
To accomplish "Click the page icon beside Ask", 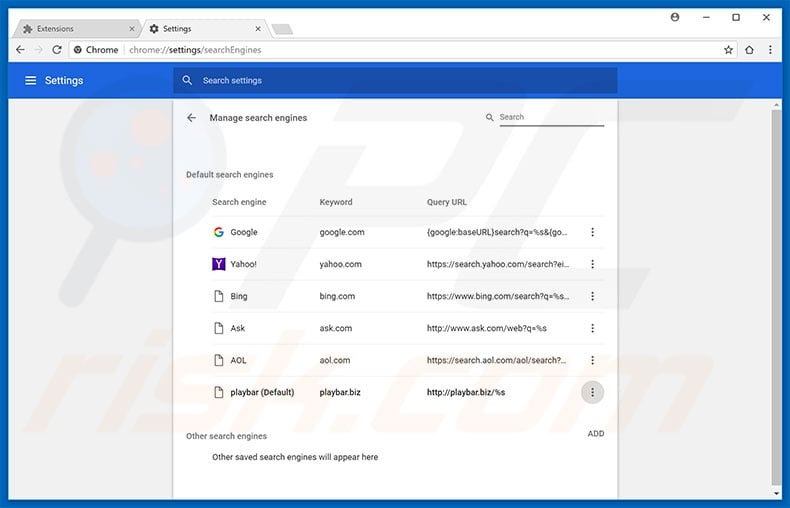I will (218, 328).
